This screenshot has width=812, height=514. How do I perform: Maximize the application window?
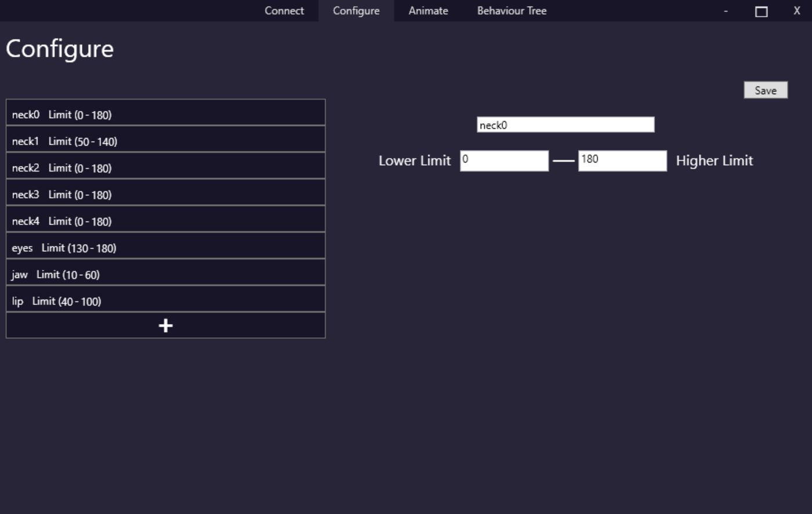[762, 10]
